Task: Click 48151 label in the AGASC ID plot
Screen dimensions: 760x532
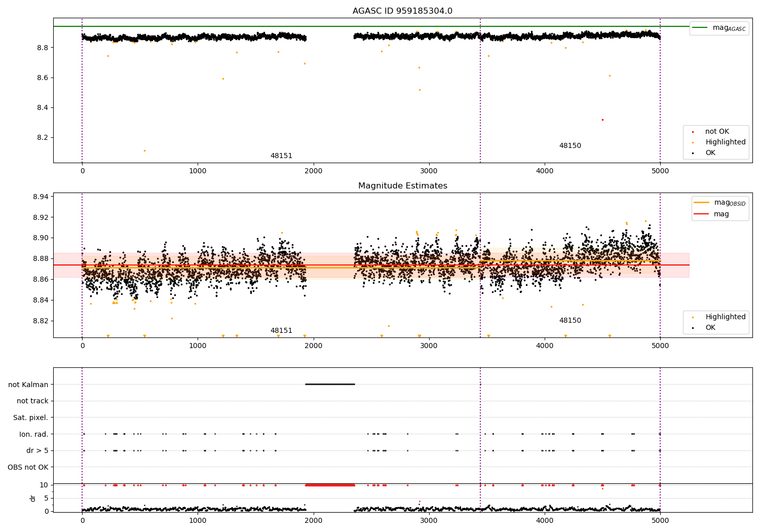Action: coord(281,156)
